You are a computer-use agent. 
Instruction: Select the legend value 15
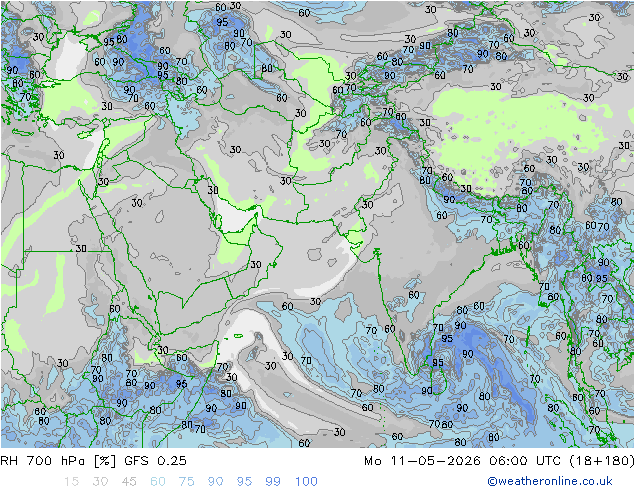click(71, 482)
